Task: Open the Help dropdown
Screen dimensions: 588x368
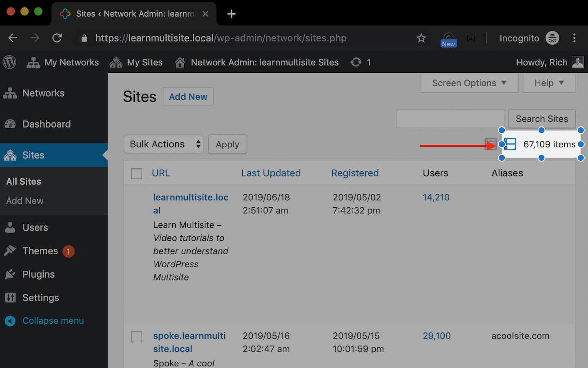Action: point(548,83)
